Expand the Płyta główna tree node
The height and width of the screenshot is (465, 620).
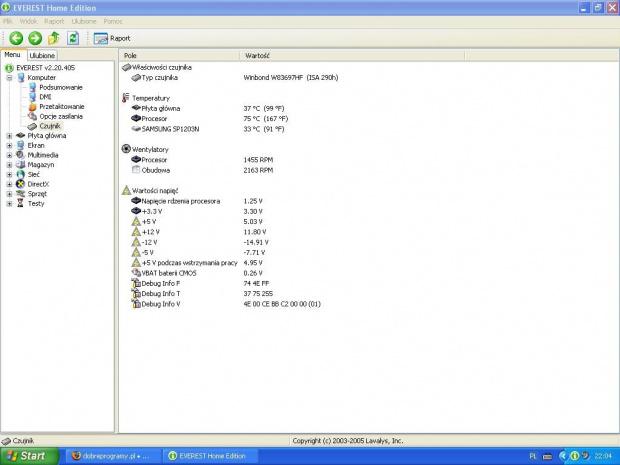(x=9, y=136)
